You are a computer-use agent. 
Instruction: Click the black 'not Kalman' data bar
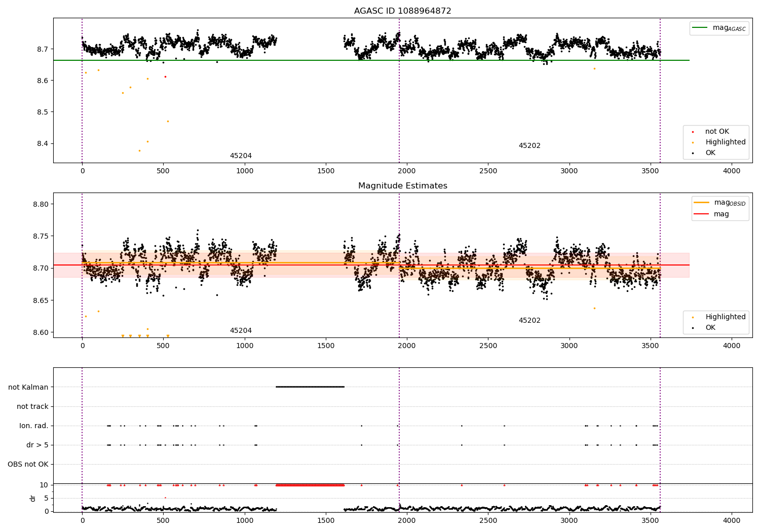(310, 387)
